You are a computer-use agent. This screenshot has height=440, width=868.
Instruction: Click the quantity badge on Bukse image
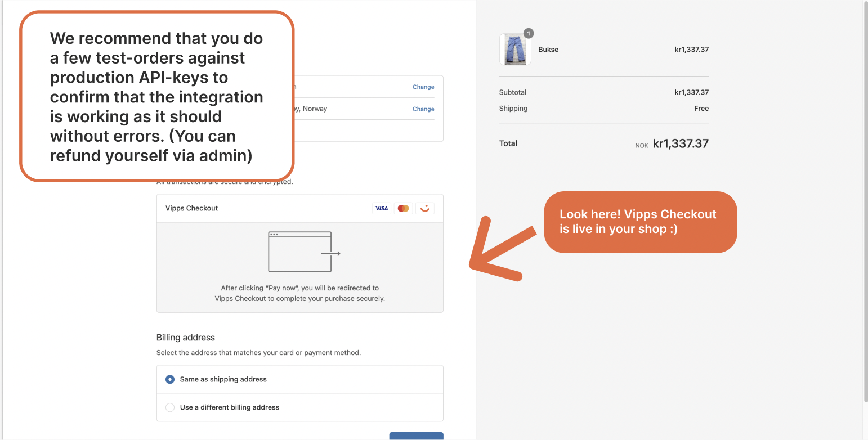click(x=529, y=34)
